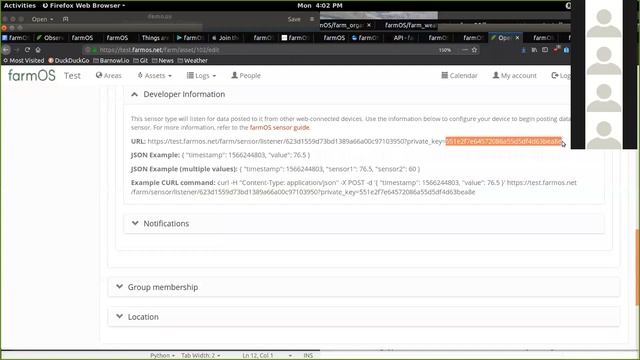
Task: Click the browser Back arrow button
Action: pos(6,50)
